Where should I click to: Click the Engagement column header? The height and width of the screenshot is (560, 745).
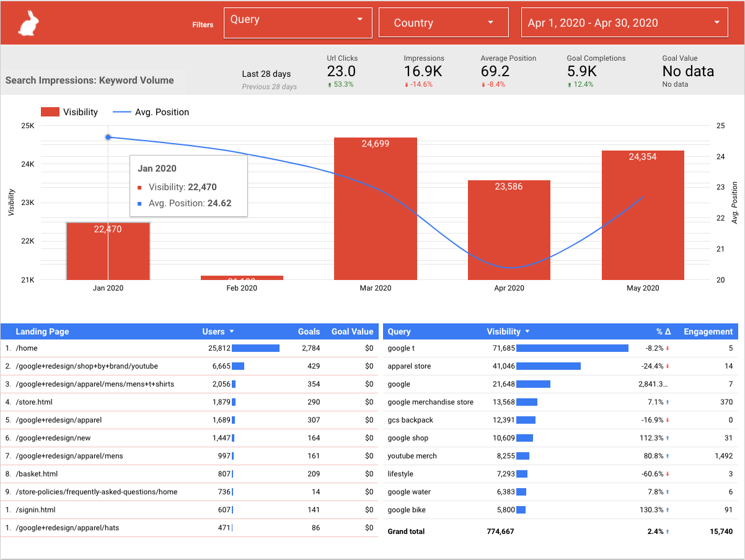708,331
